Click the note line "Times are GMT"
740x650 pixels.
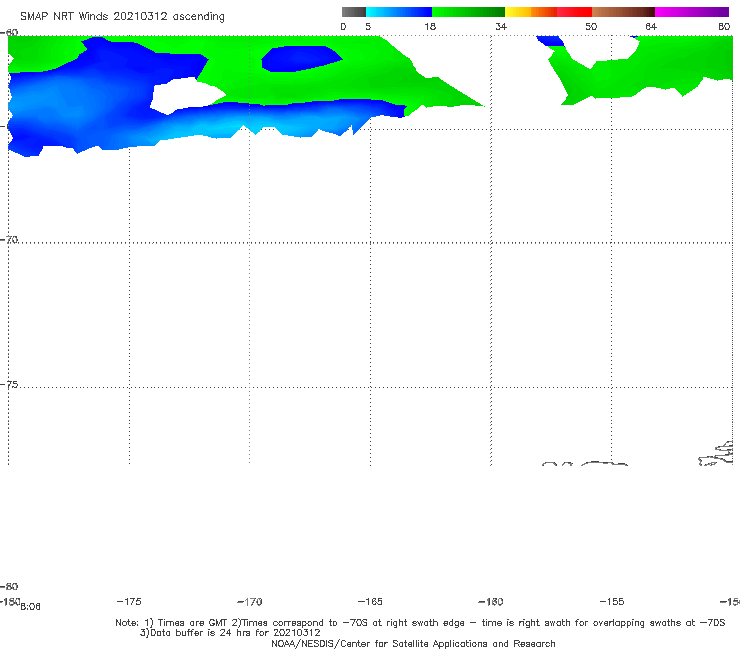(193, 623)
